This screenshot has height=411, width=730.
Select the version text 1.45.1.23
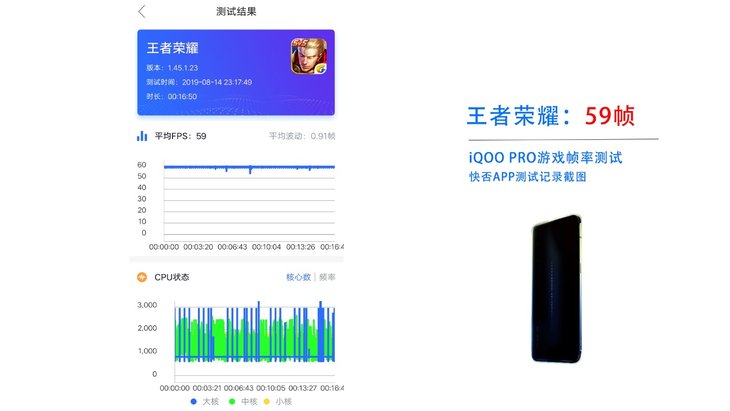pos(182,68)
